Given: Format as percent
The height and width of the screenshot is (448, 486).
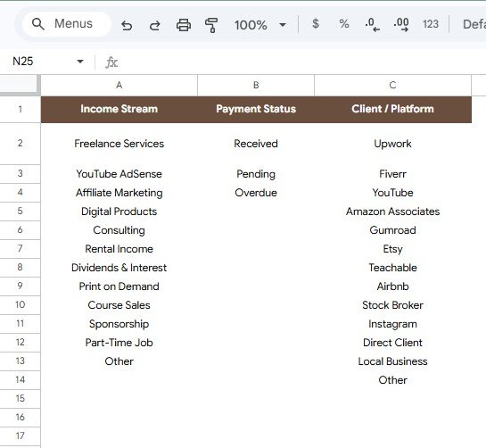Looking at the screenshot, I should [x=343, y=24].
